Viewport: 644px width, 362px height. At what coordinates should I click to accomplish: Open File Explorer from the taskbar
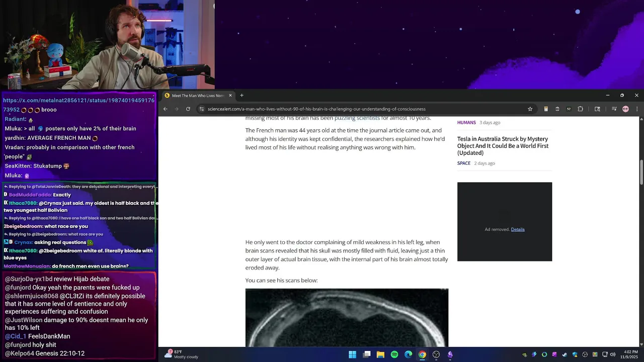tap(380, 354)
